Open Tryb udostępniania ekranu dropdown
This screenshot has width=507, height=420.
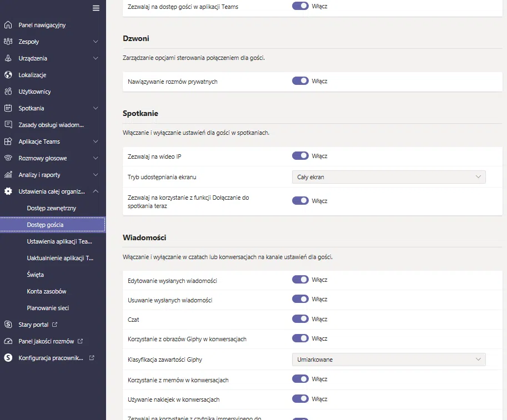coord(388,177)
